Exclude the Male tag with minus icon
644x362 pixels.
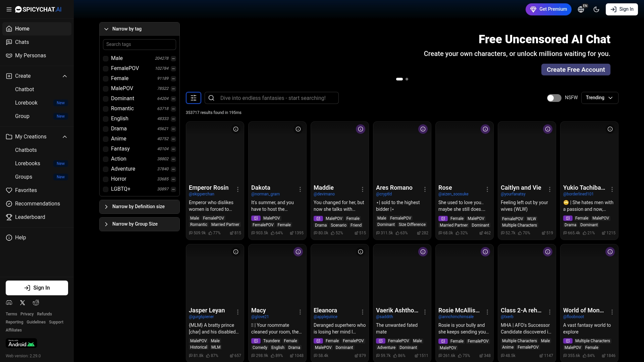[x=173, y=59]
